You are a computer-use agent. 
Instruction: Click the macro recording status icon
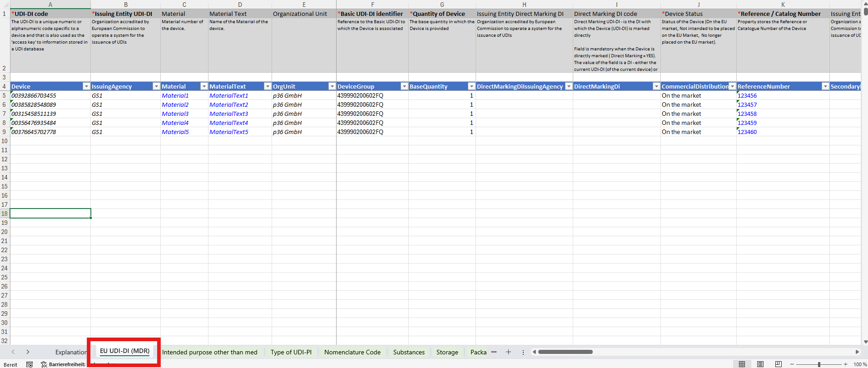pyautogui.click(x=30, y=364)
